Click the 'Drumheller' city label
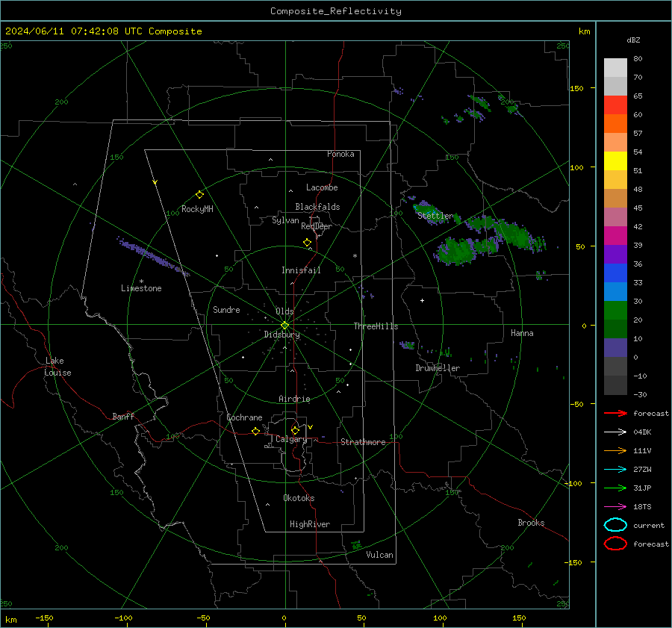The image size is (672, 628). 438,368
